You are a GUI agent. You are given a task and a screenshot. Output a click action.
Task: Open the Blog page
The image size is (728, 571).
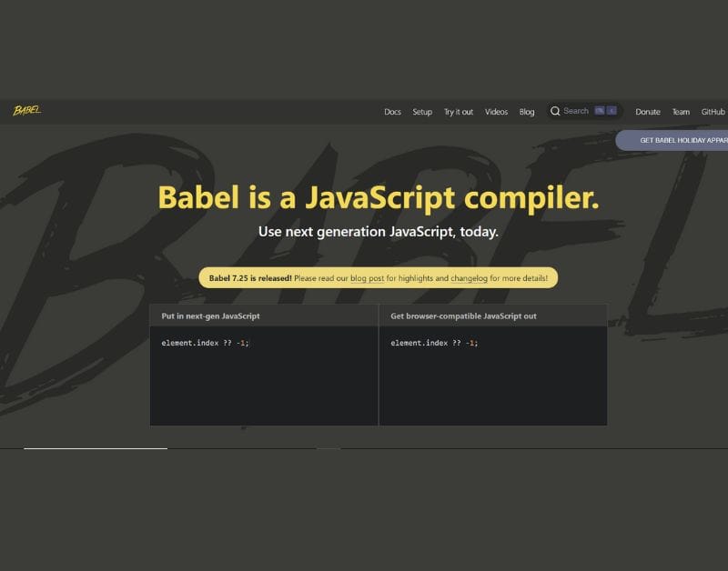click(527, 112)
